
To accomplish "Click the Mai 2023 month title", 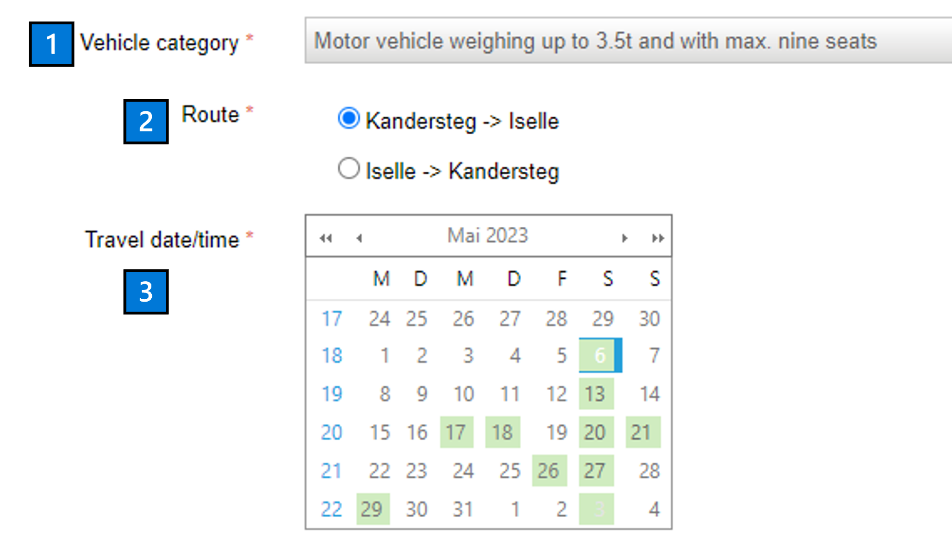I will coord(488,235).
